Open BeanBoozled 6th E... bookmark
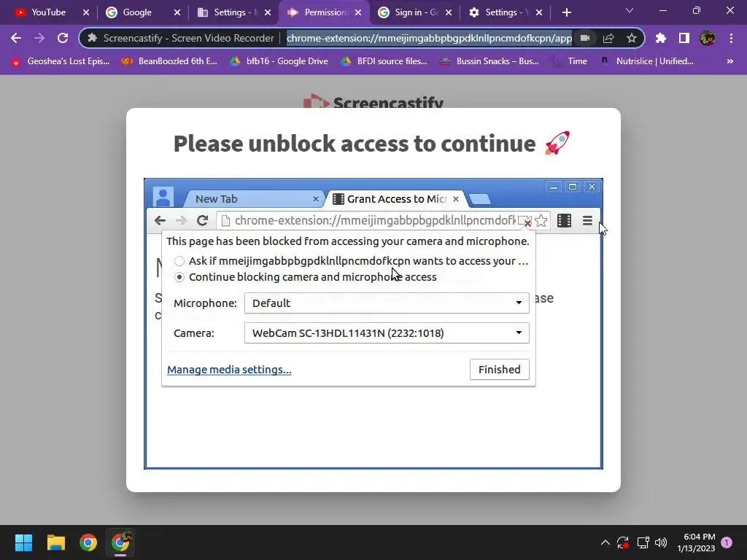This screenshot has width=747, height=560. click(x=169, y=61)
